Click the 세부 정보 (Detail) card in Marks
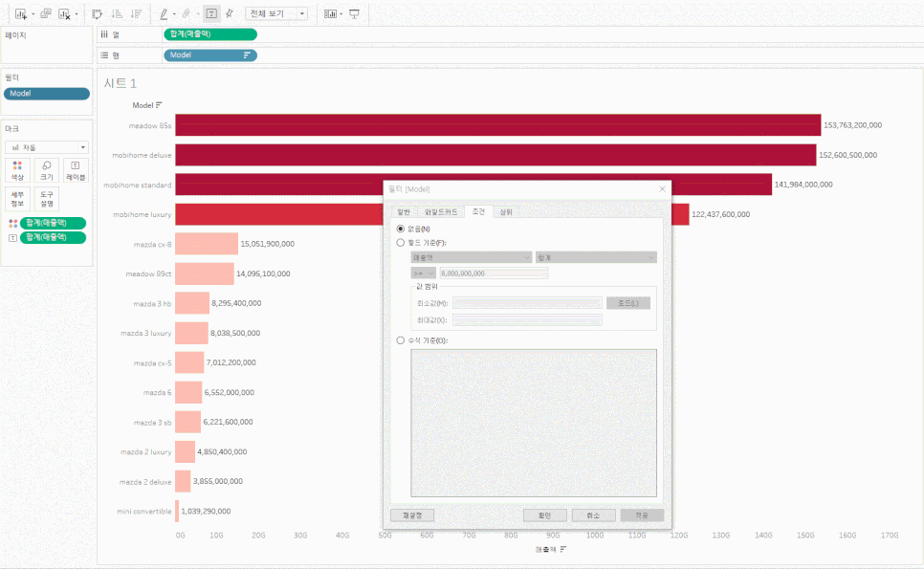 tap(17, 199)
